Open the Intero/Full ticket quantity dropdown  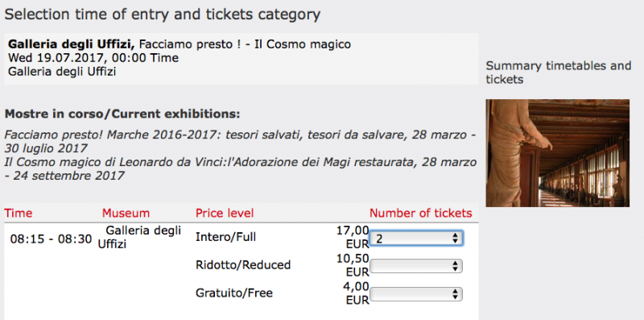pyautogui.click(x=416, y=238)
